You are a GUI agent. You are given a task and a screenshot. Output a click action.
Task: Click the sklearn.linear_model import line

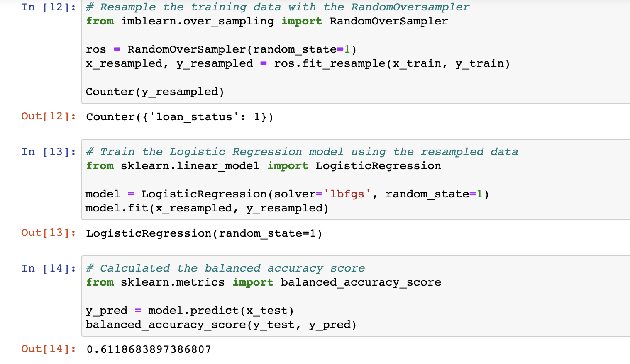264,166
